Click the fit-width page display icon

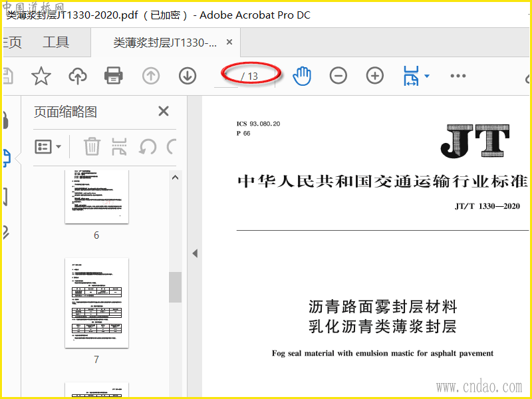pos(411,76)
